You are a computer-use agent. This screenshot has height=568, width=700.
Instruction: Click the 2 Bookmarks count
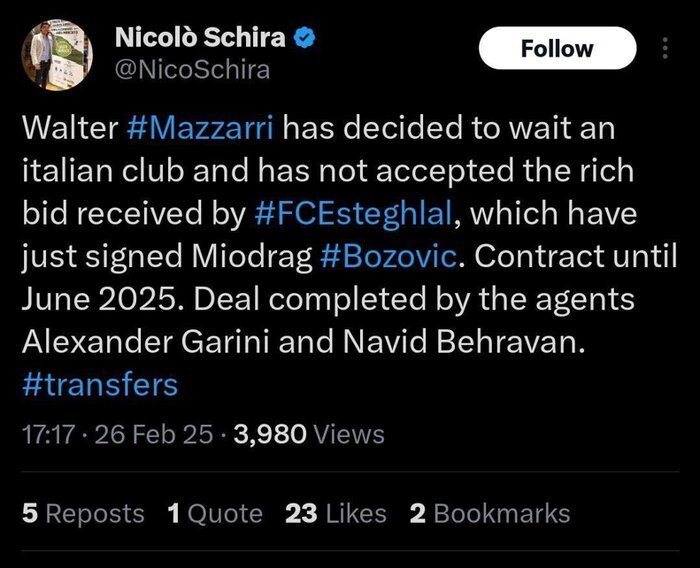(490, 514)
